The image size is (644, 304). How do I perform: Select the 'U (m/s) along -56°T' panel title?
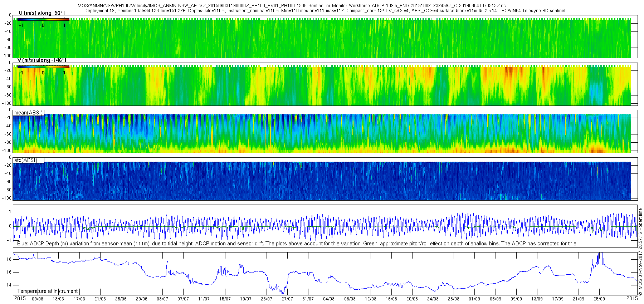coord(42,13)
